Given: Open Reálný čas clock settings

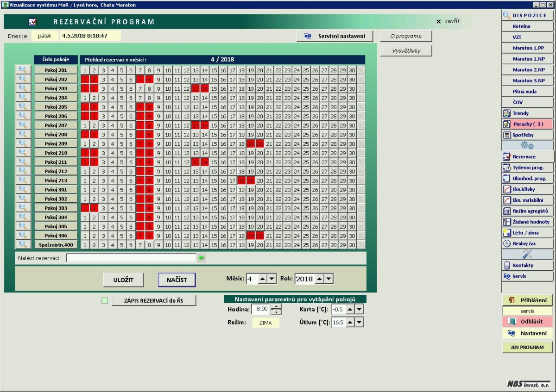Looking at the screenshot, I should pyautogui.click(x=527, y=243).
